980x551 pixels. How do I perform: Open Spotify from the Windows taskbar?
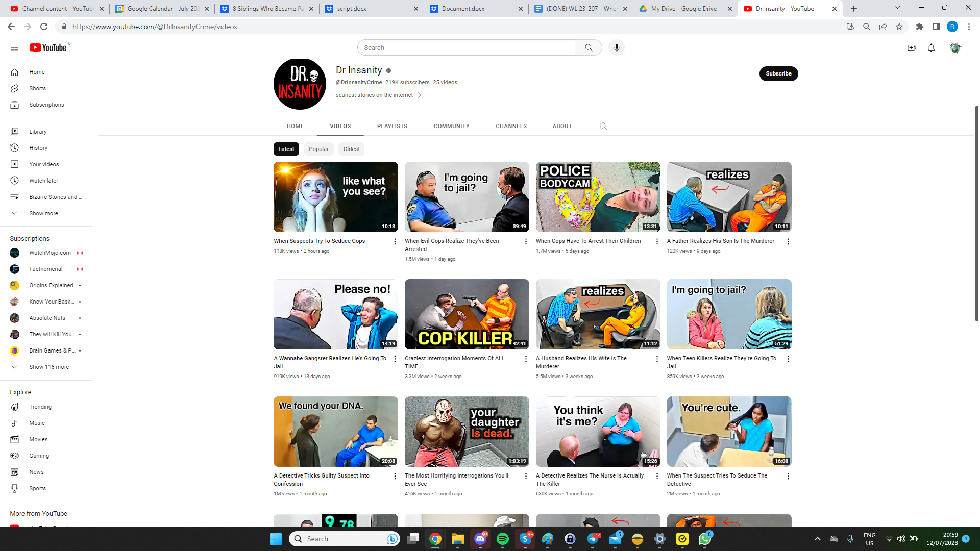pos(503,539)
